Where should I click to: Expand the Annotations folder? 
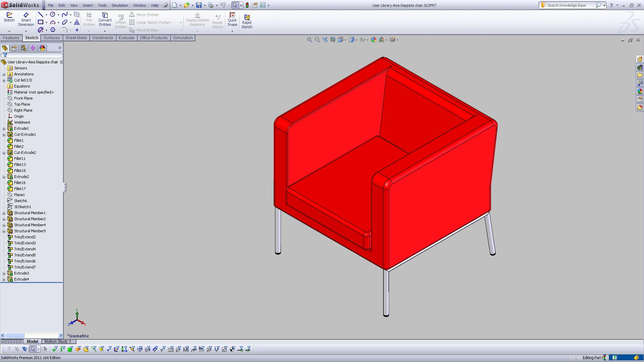tap(4, 74)
